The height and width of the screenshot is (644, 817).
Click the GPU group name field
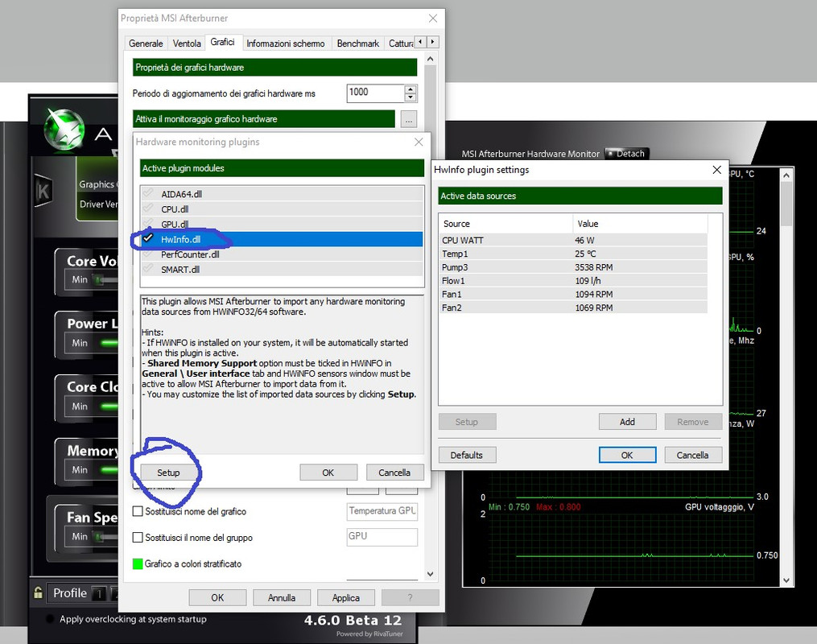point(382,537)
